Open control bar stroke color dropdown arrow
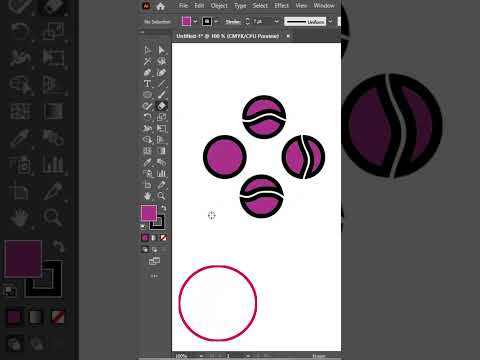Screen dimensions: 480x360 click(x=216, y=22)
